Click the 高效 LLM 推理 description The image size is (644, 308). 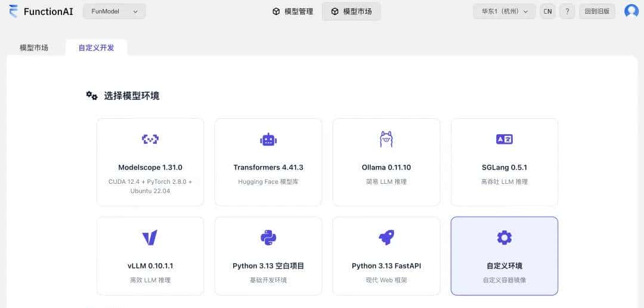150,280
